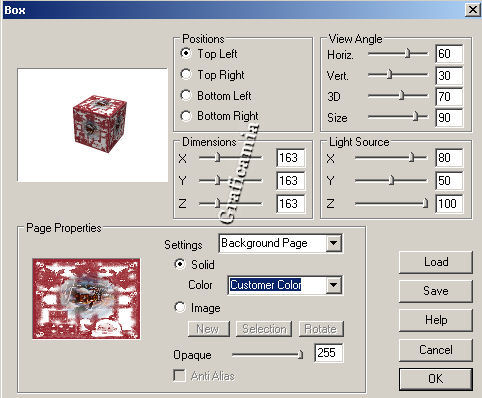Select the Top Right position radio button
The height and width of the screenshot is (398, 482).
(x=186, y=74)
